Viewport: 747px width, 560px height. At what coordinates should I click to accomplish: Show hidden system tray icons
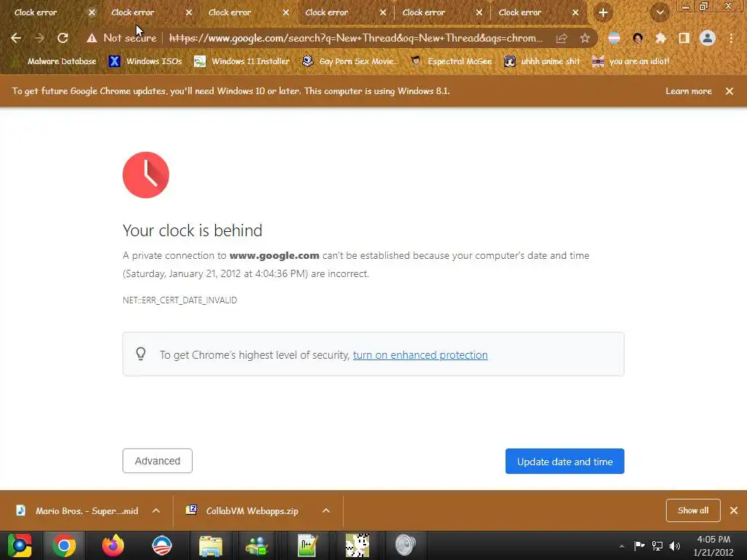click(622, 546)
